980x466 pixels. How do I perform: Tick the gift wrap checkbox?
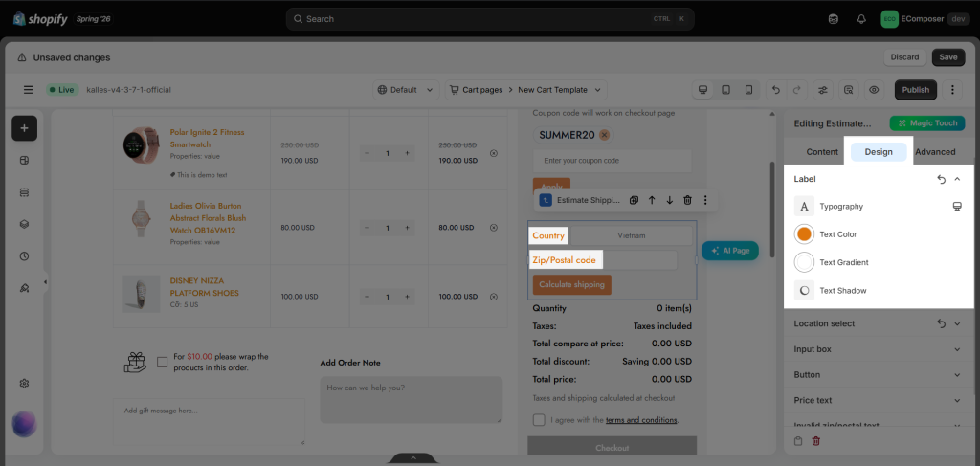163,363
